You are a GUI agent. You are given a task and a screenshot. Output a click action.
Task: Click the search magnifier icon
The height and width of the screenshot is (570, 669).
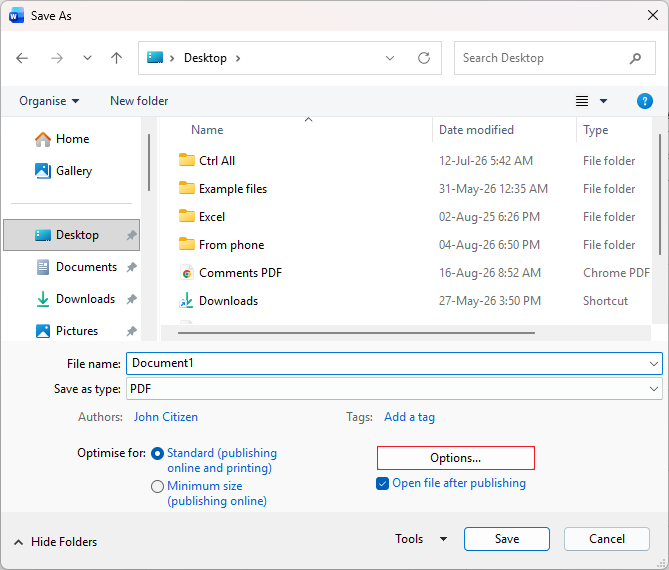(x=635, y=58)
